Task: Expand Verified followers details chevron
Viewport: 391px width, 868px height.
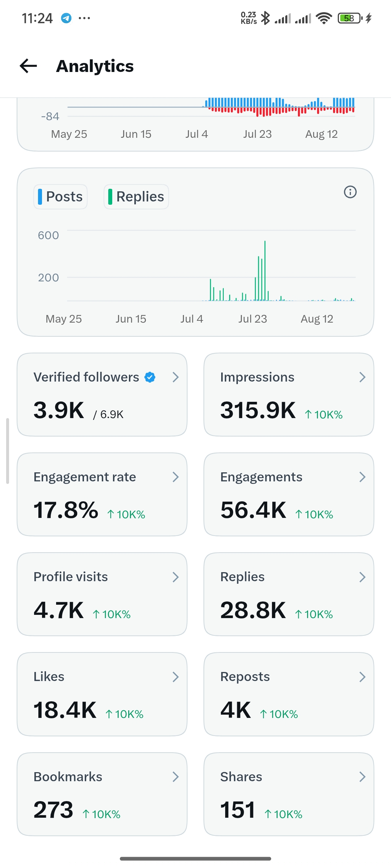Action: point(176,377)
